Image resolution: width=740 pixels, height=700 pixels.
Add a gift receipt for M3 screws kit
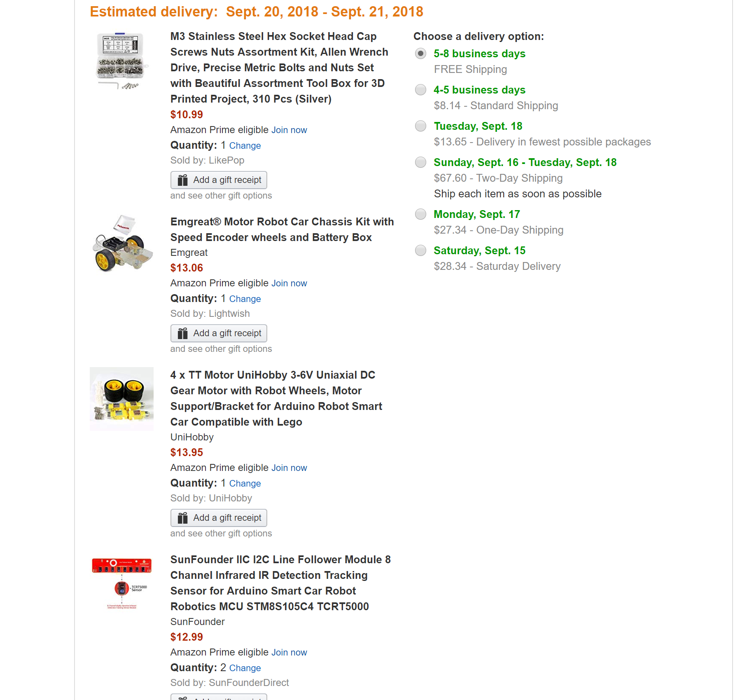tap(219, 180)
